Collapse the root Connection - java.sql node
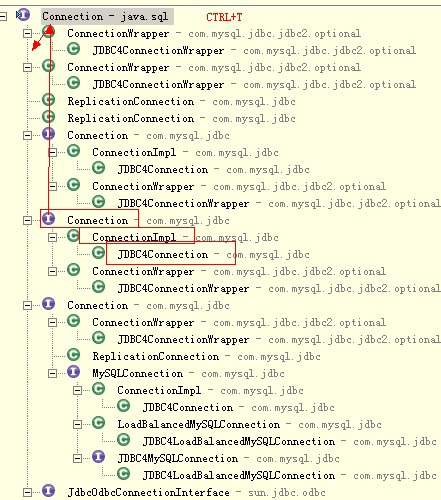Viewport: 441px width, 500px height. 3,16
